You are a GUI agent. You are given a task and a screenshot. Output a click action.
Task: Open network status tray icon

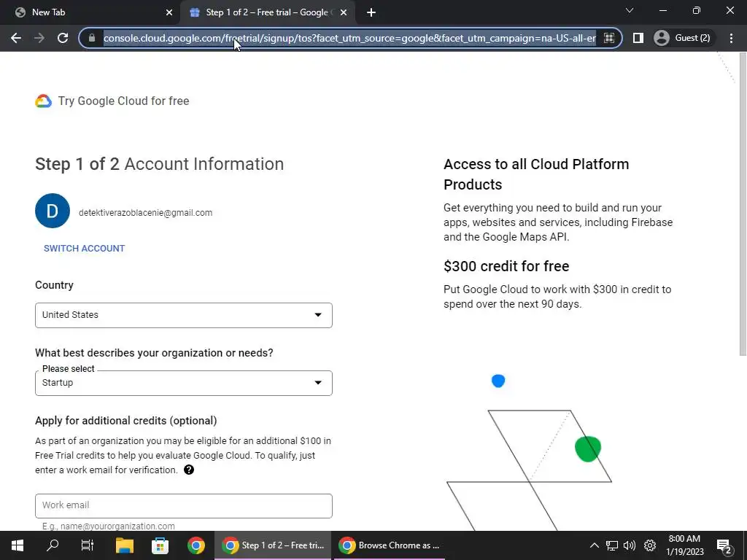(612, 545)
